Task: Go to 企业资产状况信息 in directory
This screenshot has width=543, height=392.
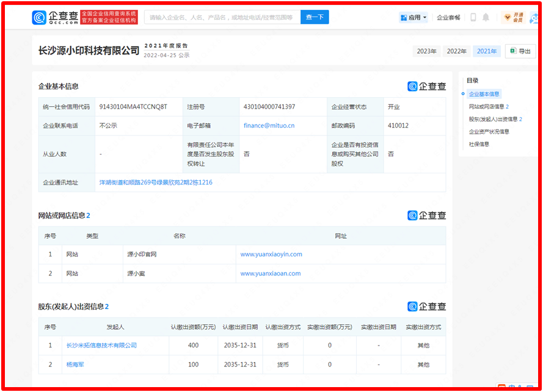Action: pyautogui.click(x=489, y=131)
